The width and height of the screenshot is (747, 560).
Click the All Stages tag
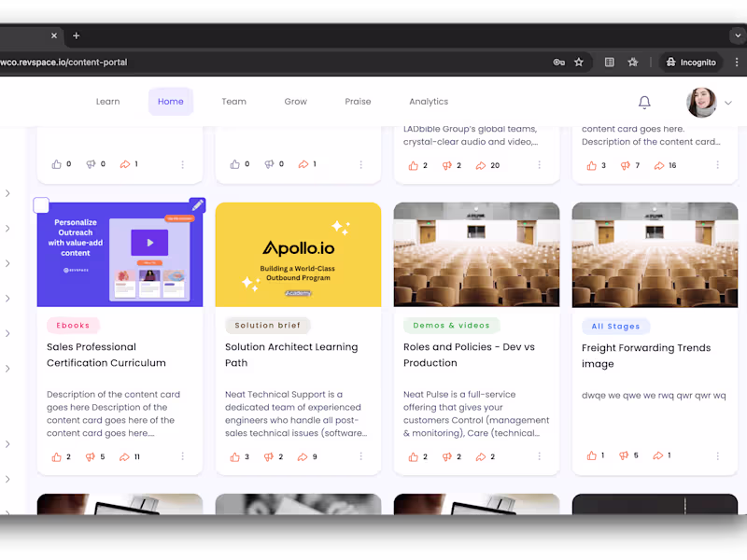pyautogui.click(x=615, y=327)
